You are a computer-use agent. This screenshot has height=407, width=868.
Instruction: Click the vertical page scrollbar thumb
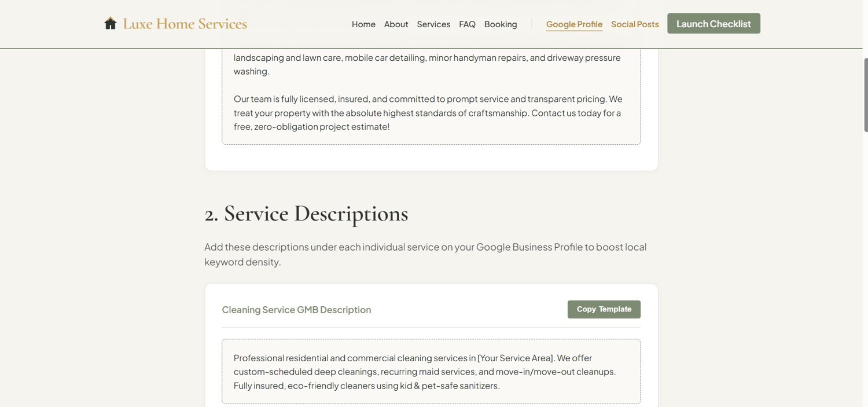(x=866, y=95)
